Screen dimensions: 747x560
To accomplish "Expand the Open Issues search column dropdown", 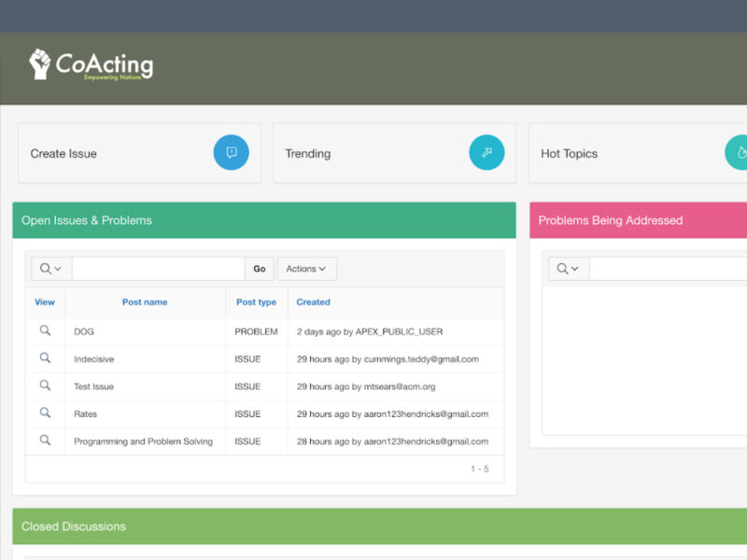I will [x=51, y=269].
